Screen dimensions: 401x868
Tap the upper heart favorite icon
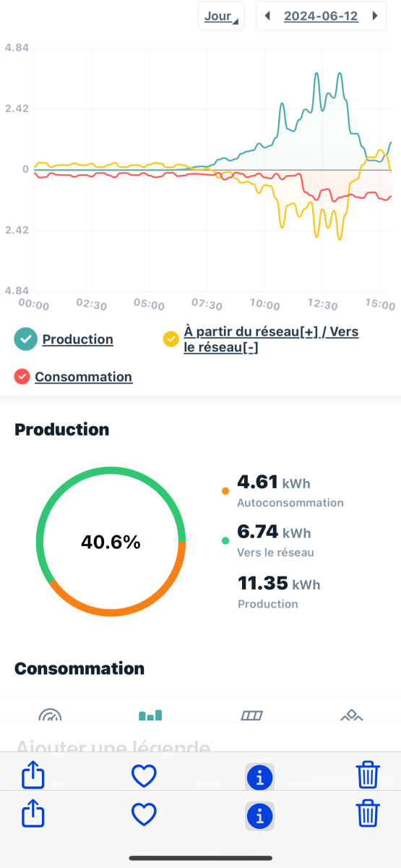145,777
